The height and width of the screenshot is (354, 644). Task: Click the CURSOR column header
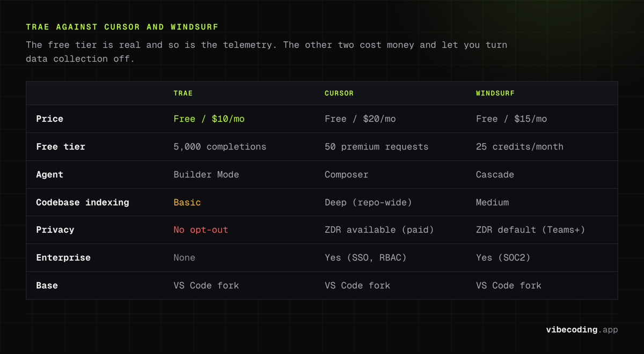[339, 93]
